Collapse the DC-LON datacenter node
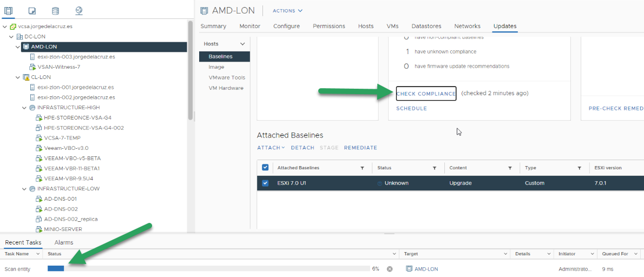This screenshot has height=277, width=644. pyautogui.click(x=11, y=37)
